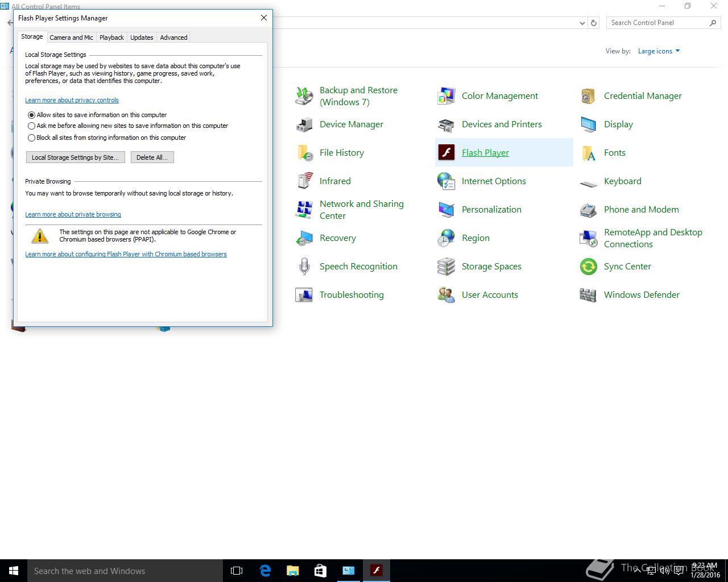Screen dimensions: 728x582
Task: Switch to the Updates tab
Action: [142, 38]
